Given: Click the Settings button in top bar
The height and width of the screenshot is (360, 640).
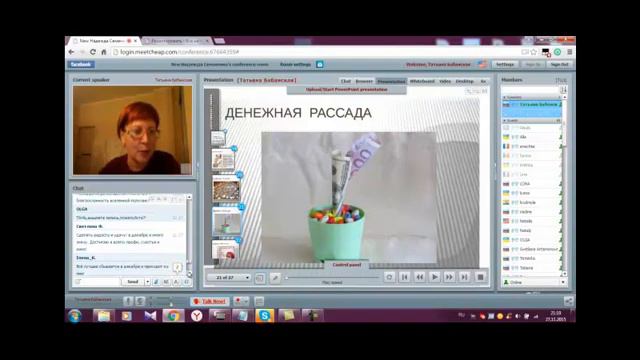Looking at the screenshot, I should click(x=505, y=64).
